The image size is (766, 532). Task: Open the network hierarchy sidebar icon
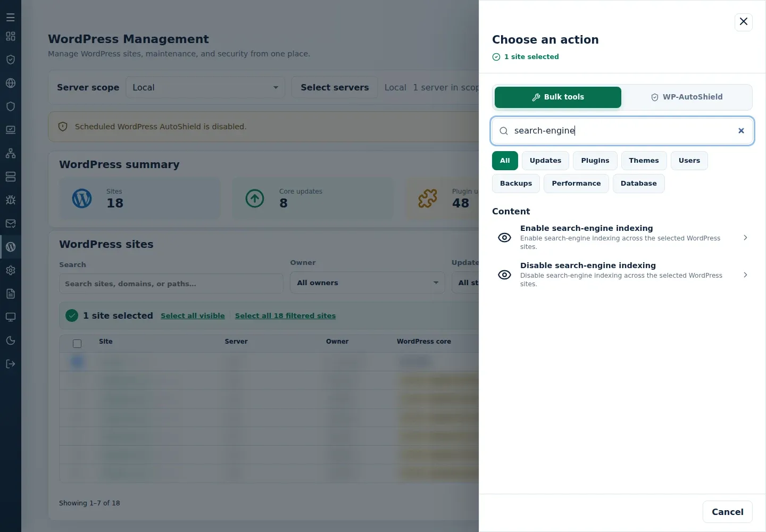[11, 153]
